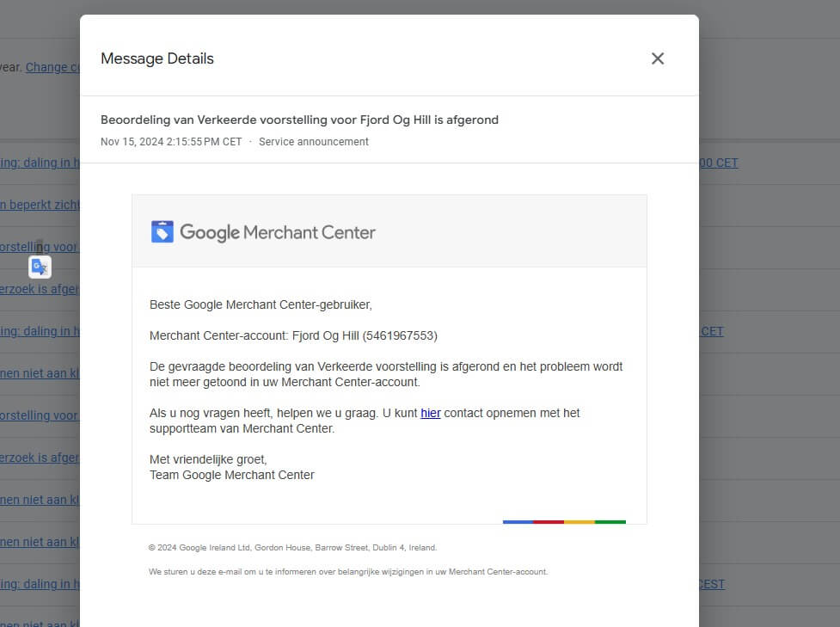Open the background 'n beperkt zicht' message link

pos(40,205)
